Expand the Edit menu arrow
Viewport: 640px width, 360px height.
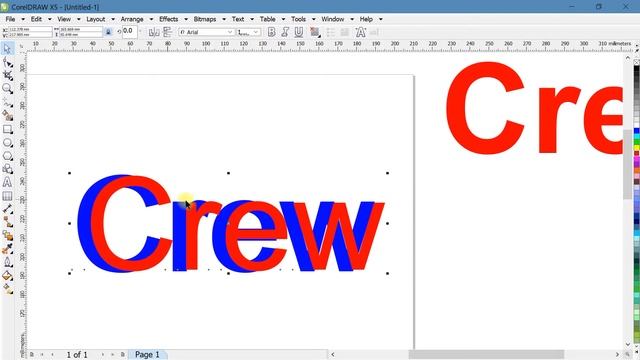click(x=49, y=19)
